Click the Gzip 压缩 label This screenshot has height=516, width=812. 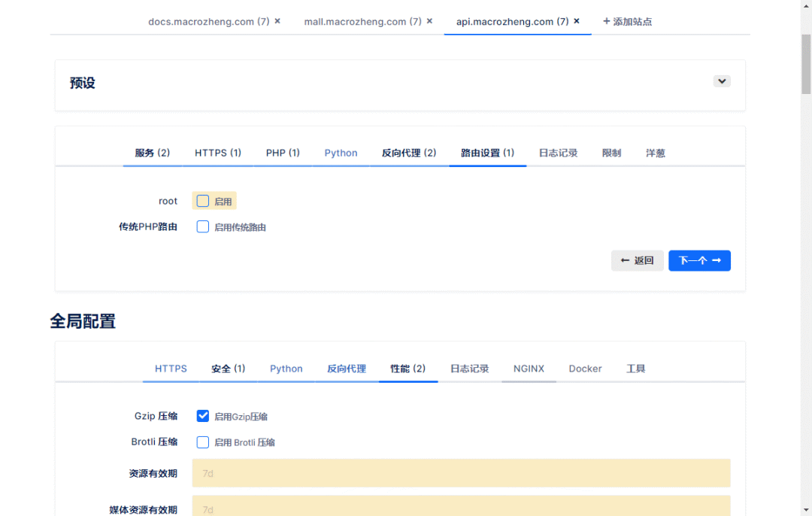tap(156, 416)
